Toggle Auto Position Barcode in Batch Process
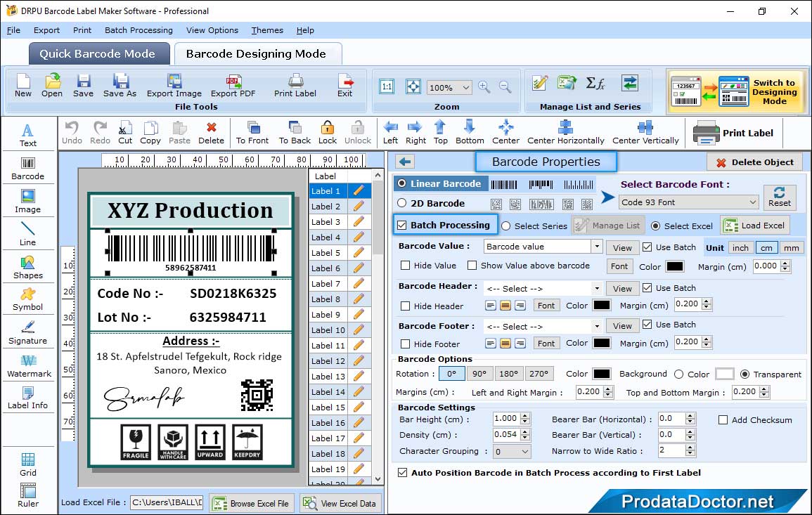The image size is (812, 515). (402, 473)
